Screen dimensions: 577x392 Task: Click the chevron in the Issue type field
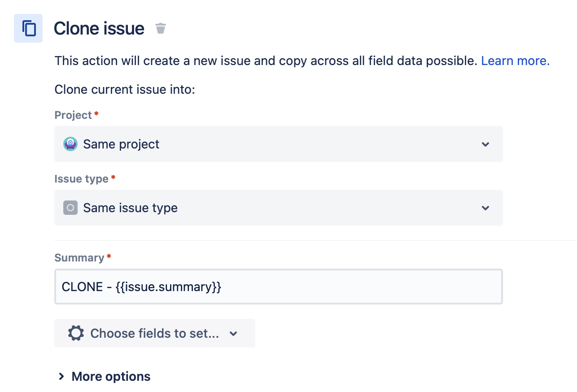[485, 208]
